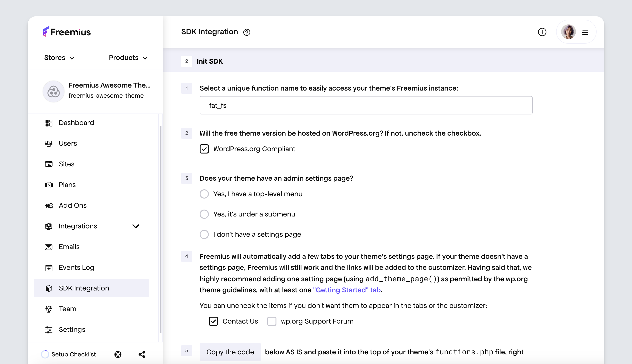The height and width of the screenshot is (364, 632).
Task: Select 'Yes, it's under a submenu'
Action: [x=204, y=214]
